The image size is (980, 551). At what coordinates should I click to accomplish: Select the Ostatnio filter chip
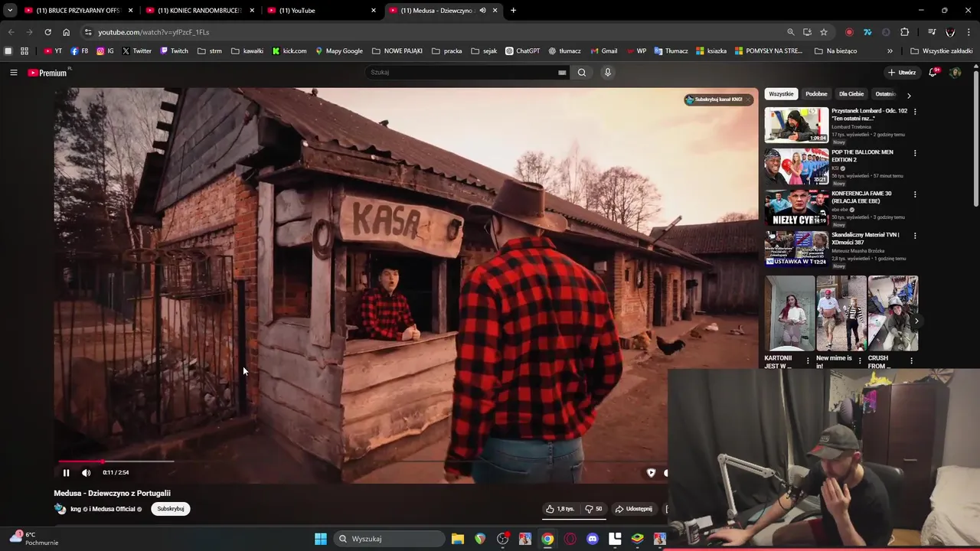[885, 94]
